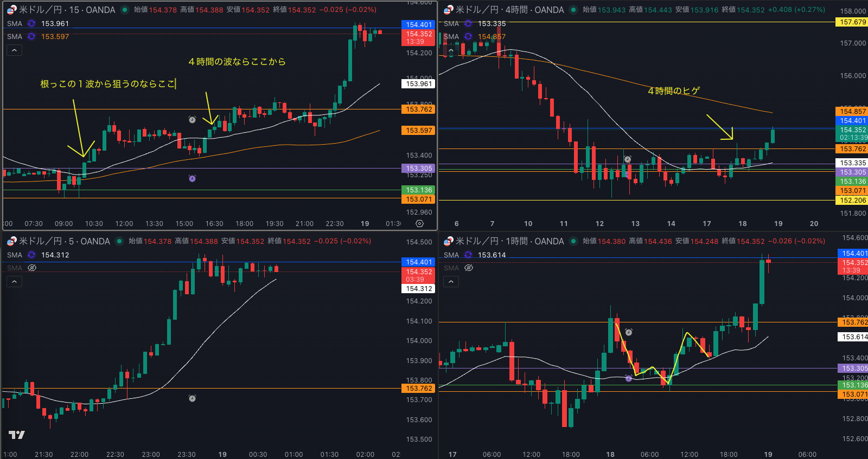This screenshot has width=868, height=459.
Task: Collapse indicator legend on 5-minute chart
Action: point(14,282)
